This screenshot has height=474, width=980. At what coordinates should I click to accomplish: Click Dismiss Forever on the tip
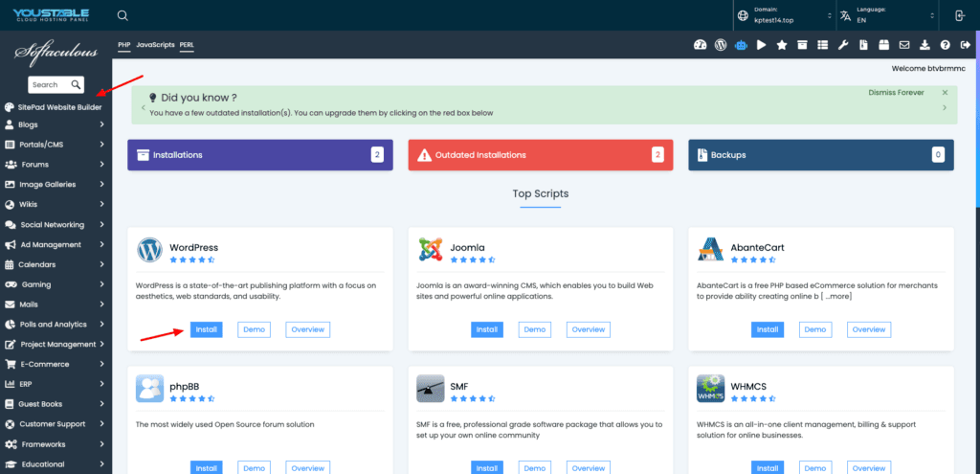[896, 93]
